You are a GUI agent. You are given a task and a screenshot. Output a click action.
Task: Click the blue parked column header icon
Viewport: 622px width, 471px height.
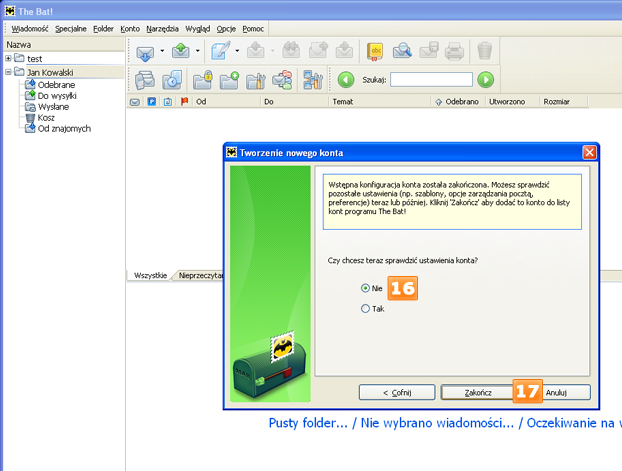(x=152, y=102)
